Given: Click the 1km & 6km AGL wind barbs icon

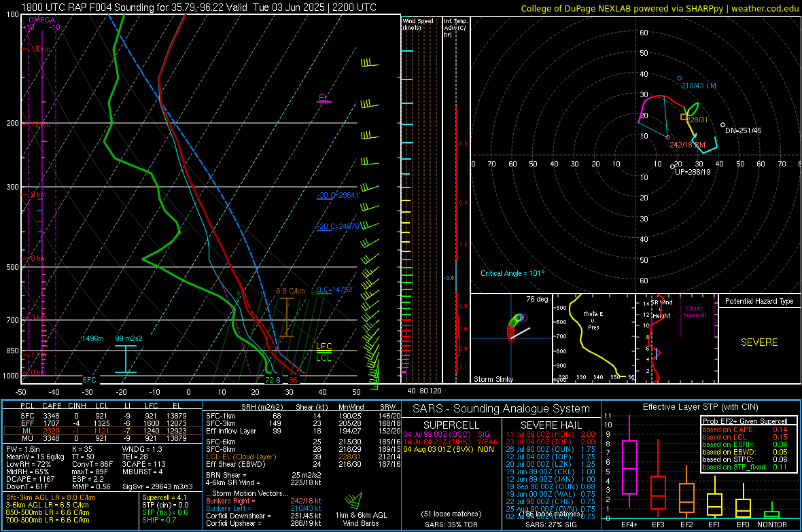Looking at the screenshot, I should coord(353,500).
